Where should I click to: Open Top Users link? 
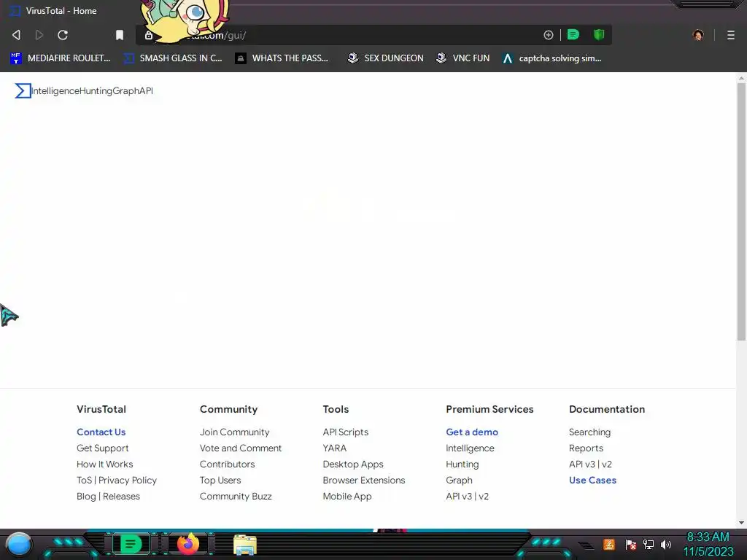click(220, 480)
